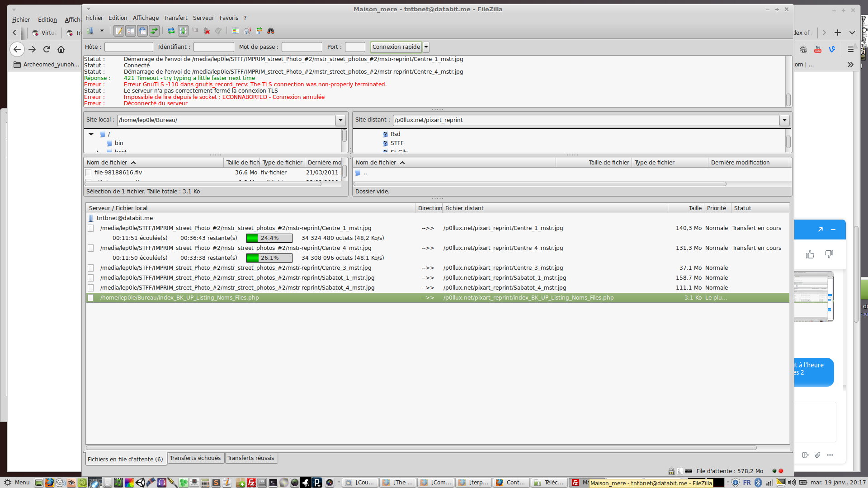Check the Sabatot_1_mstr.jpg queue checkbox
The width and height of the screenshot is (868, 488).
(x=91, y=278)
